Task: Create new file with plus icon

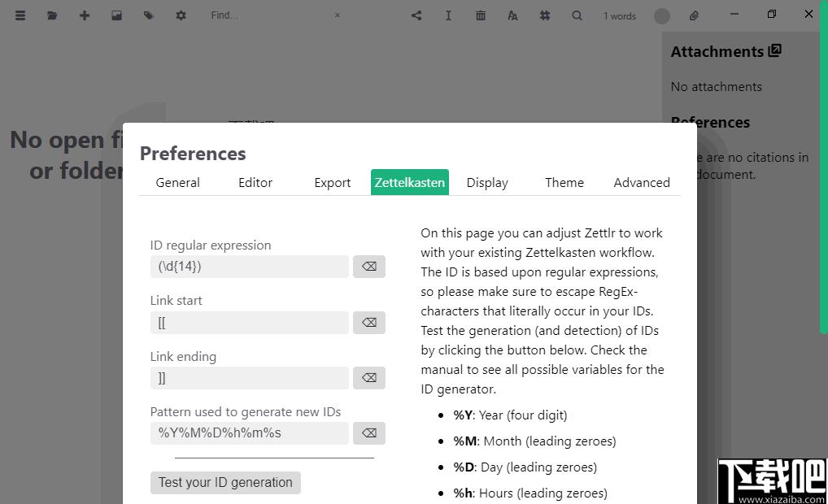Action: point(85,15)
